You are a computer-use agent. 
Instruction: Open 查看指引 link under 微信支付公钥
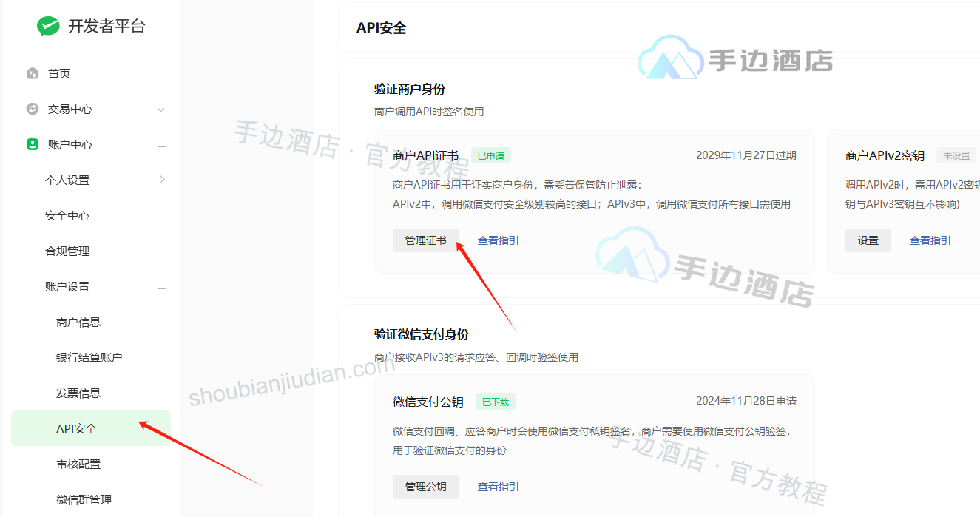tap(499, 487)
